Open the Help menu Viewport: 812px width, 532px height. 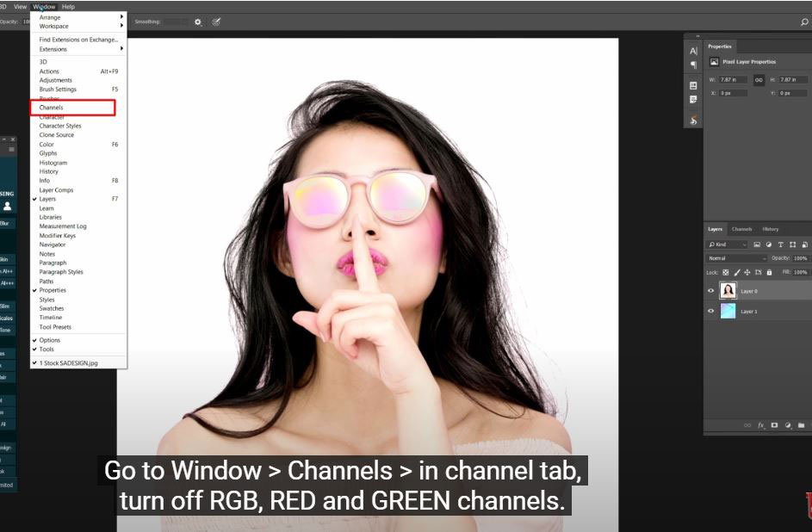[x=68, y=7]
